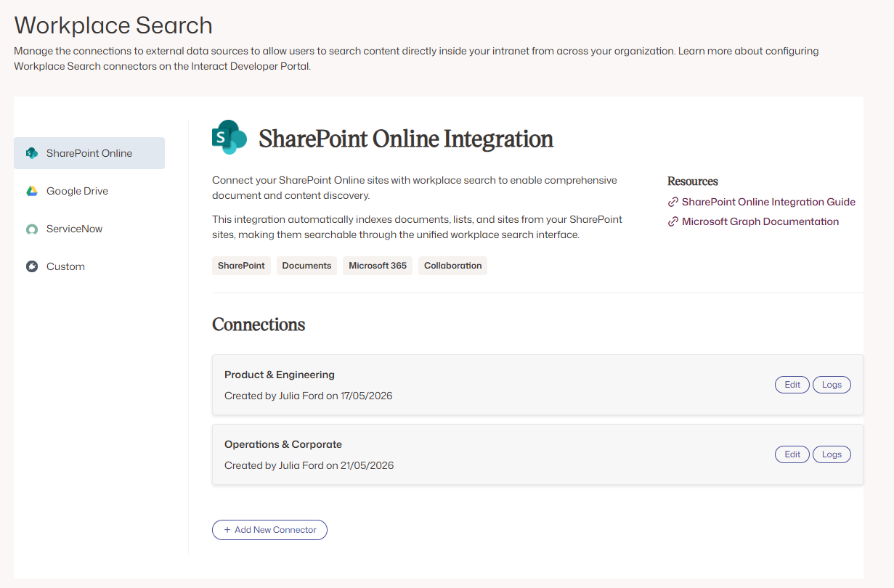Switch to the Google Drive tab

point(89,191)
